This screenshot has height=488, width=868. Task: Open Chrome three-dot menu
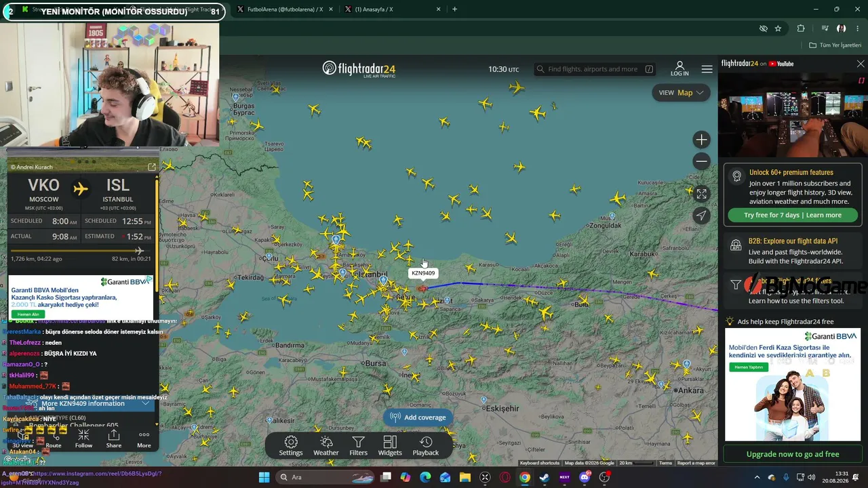click(857, 28)
